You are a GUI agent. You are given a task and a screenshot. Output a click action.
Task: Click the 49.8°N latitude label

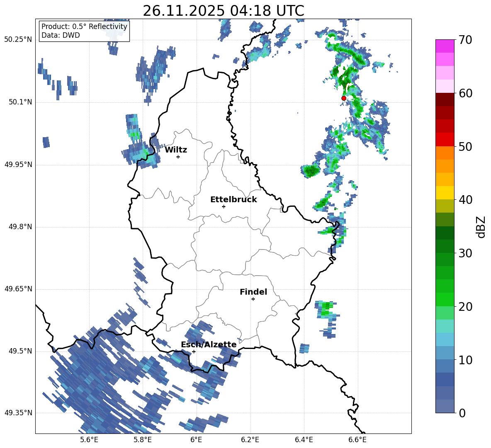pos(20,227)
